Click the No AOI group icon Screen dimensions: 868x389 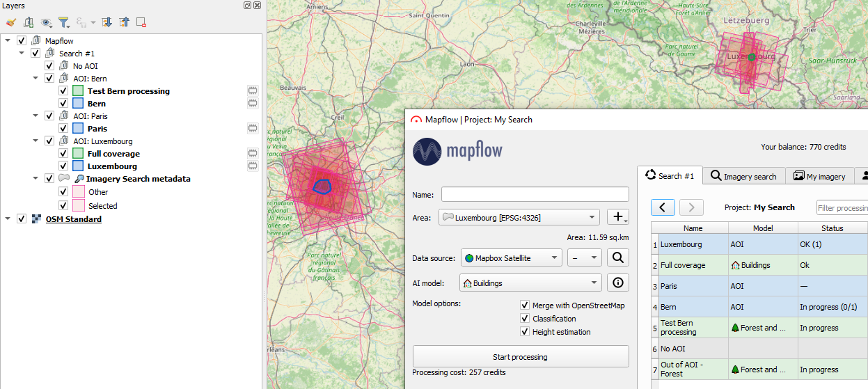pos(64,66)
